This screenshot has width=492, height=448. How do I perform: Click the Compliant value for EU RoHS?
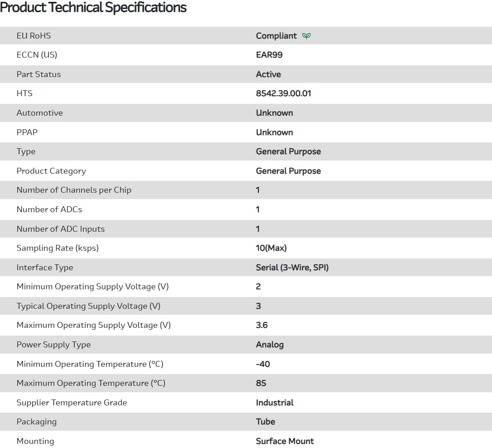point(276,36)
